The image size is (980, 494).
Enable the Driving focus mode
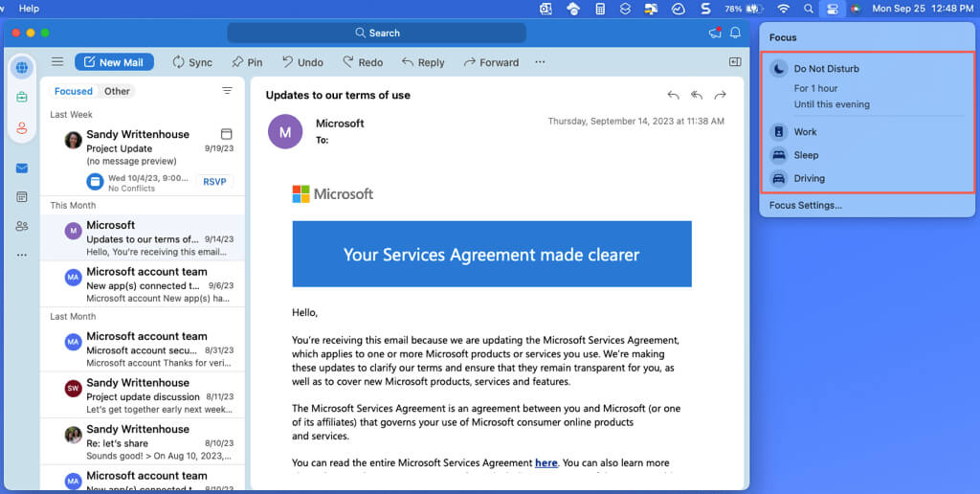(x=809, y=178)
